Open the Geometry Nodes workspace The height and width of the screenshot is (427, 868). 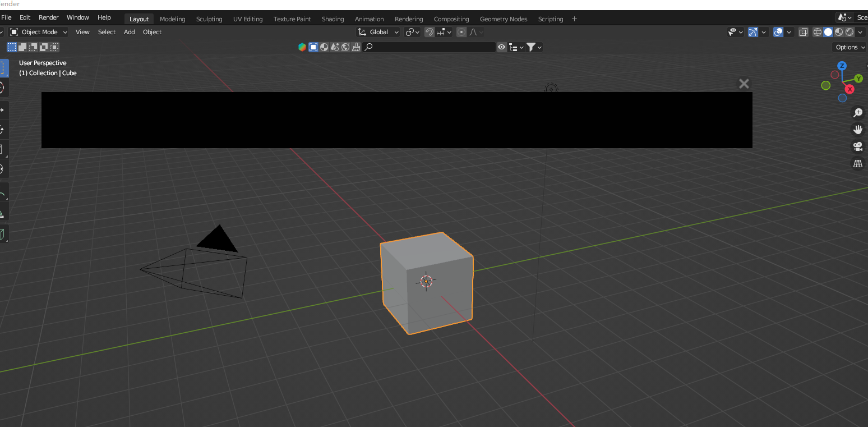(503, 19)
